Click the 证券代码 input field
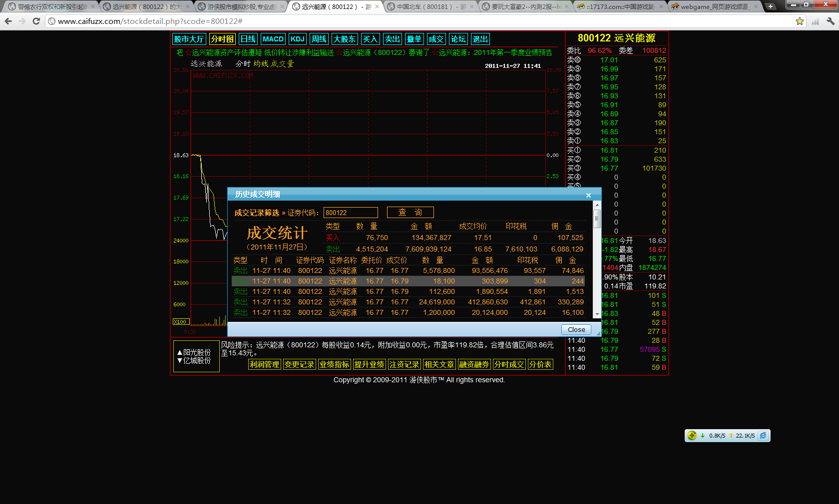The height and width of the screenshot is (504, 839). [x=350, y=213]
